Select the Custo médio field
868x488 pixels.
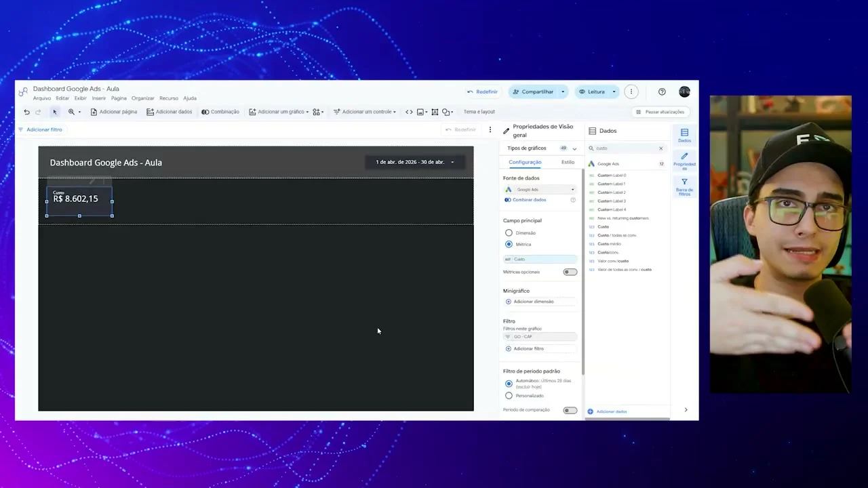tap(609, 244)
